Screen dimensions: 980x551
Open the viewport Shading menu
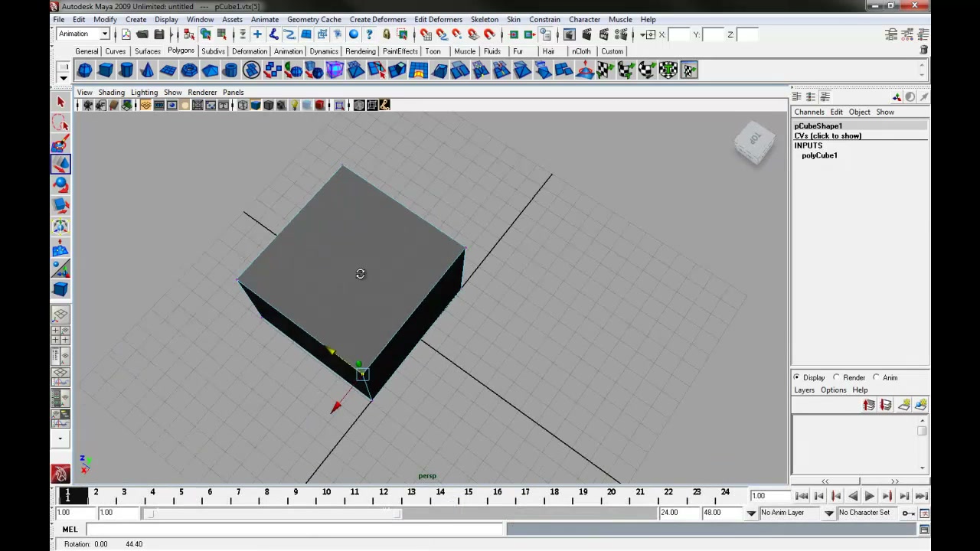click(x=111, y=92)
